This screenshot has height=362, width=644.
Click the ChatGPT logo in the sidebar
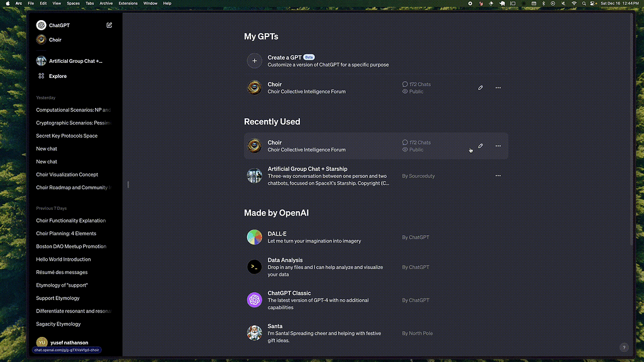42,25
